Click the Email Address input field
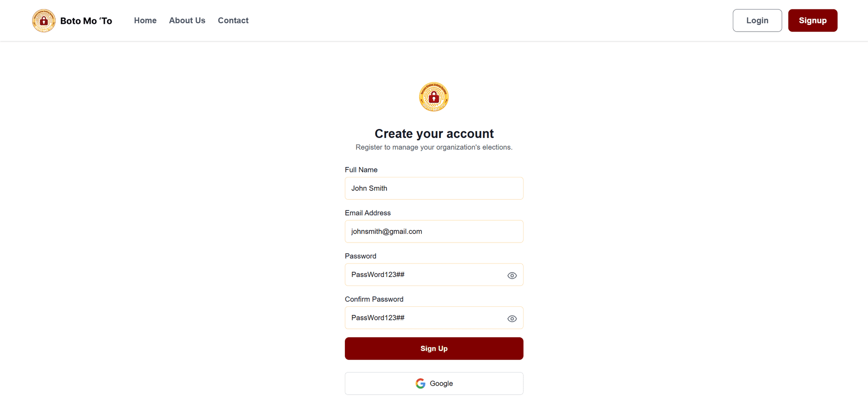The width and height of the screenshot is (868, 405). (x=434, y=231)
